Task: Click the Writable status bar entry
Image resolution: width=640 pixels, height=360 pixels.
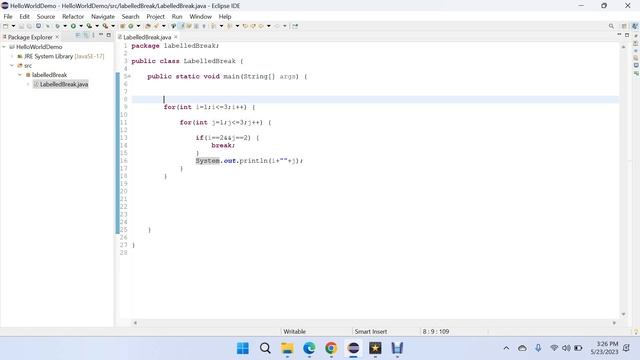Action: [x=294, y=331]
